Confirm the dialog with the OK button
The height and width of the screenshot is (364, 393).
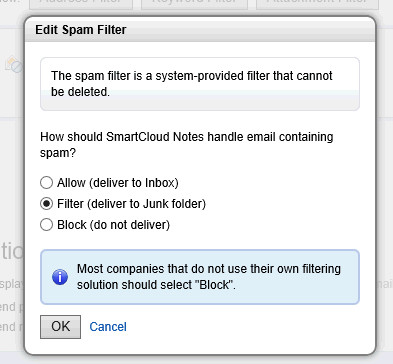(x=60, y=327)
